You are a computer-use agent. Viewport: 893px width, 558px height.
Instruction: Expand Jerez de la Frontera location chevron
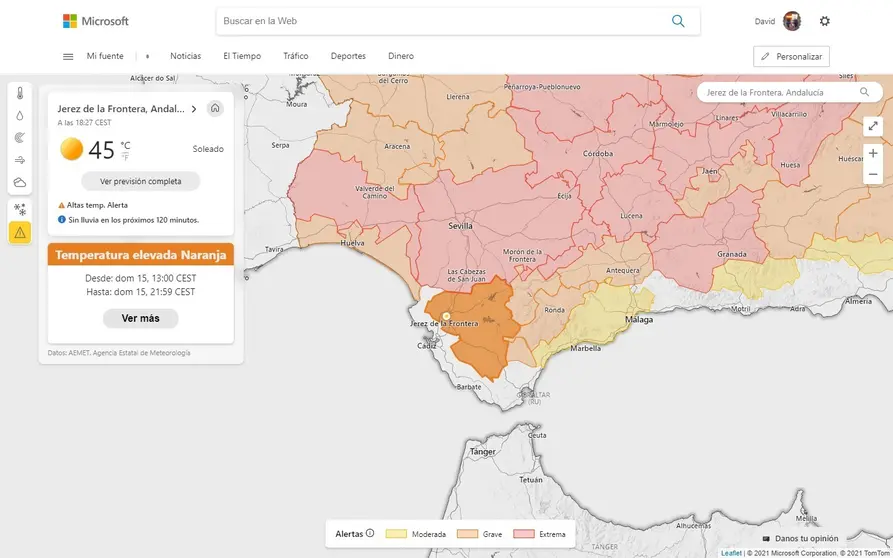pyautogui.click(x=194, y=109)
